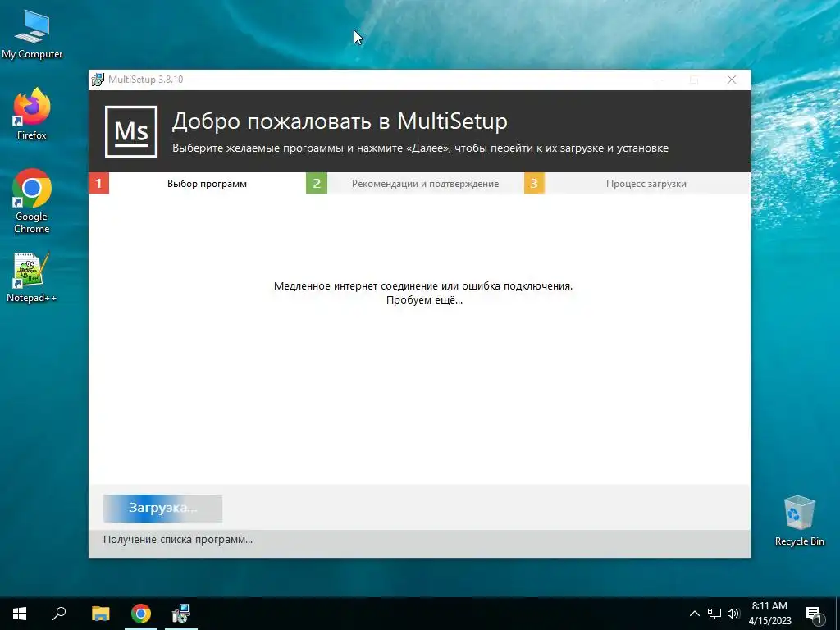The image size is (840, 630).
Task: Select the Firefox desktop shortcut
Action: coord(32,115)
